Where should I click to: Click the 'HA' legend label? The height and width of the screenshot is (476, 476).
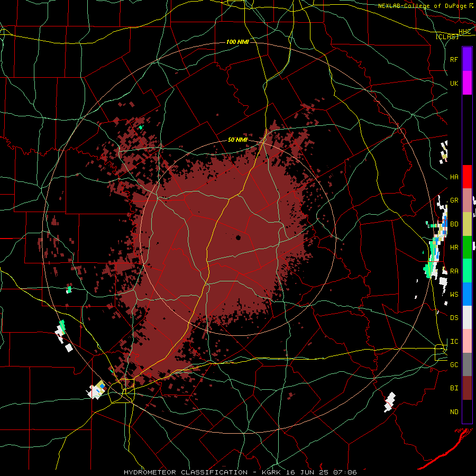tap(454, 177)
